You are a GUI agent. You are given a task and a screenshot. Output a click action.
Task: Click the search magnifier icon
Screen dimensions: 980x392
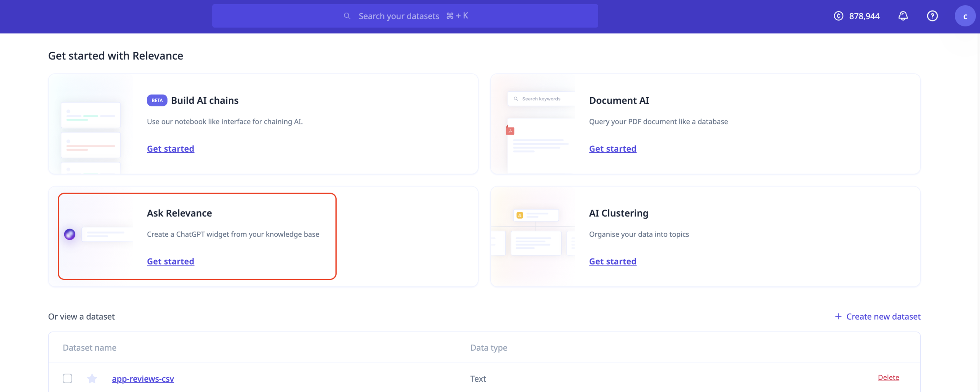click(x=347, y=16)
